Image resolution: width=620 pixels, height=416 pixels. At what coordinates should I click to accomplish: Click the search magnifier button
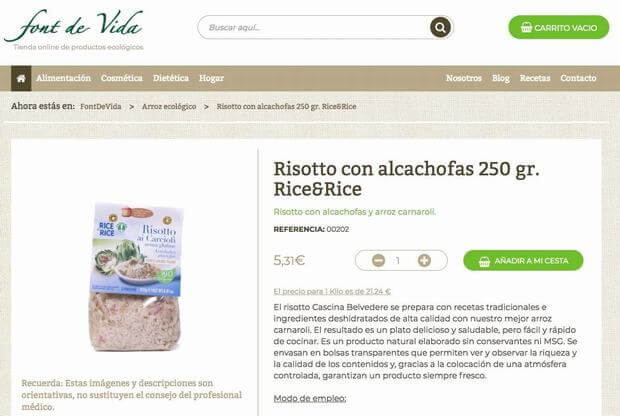(x=440, y=27)
